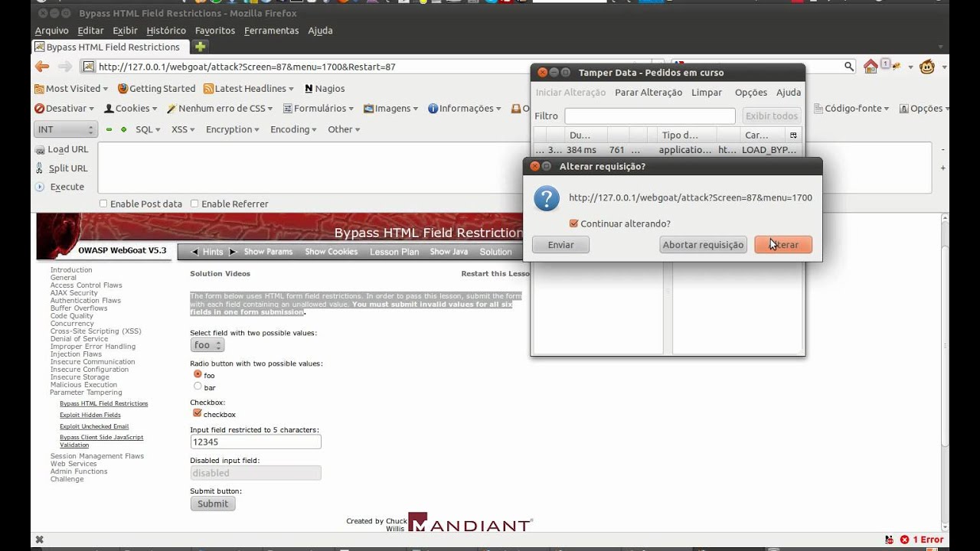Run Execute in the HackBar
The width and height of the screenshot is (980, 551).
60,187
